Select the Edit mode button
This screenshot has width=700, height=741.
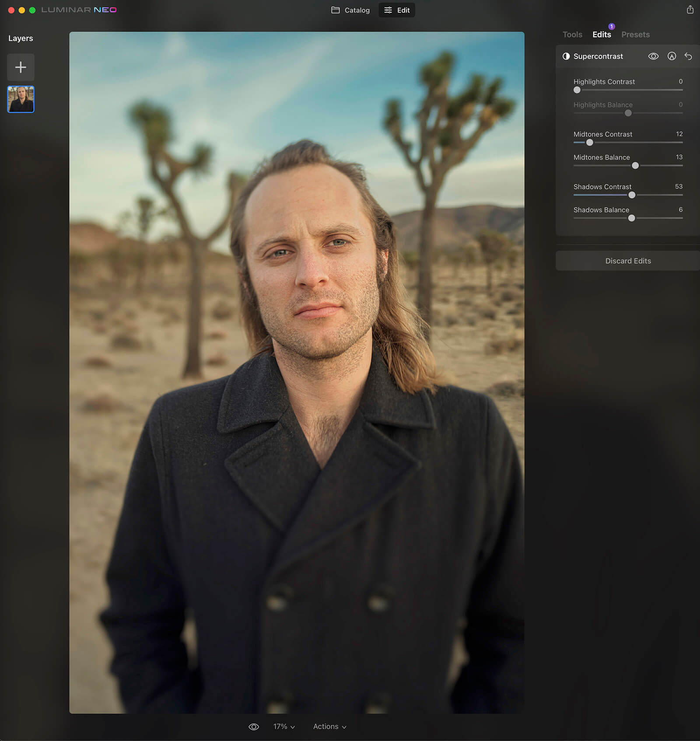click(397, 10)
